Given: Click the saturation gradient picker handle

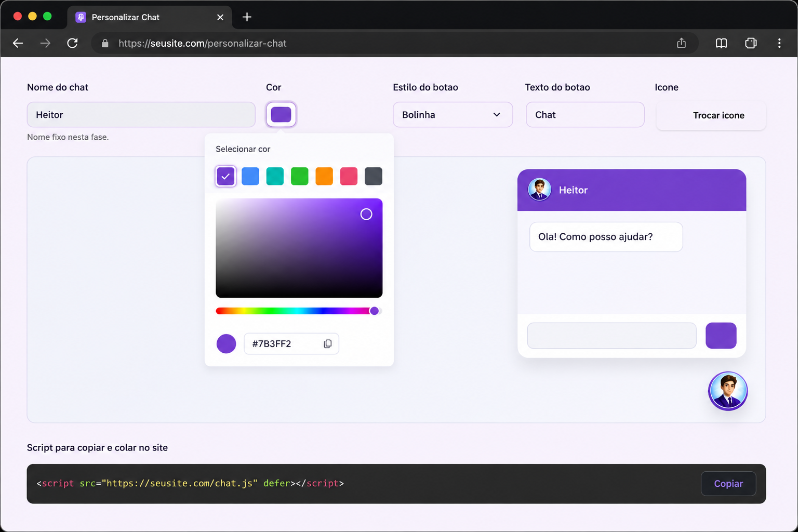Looking at the screenshot, I should coord(366,214).
